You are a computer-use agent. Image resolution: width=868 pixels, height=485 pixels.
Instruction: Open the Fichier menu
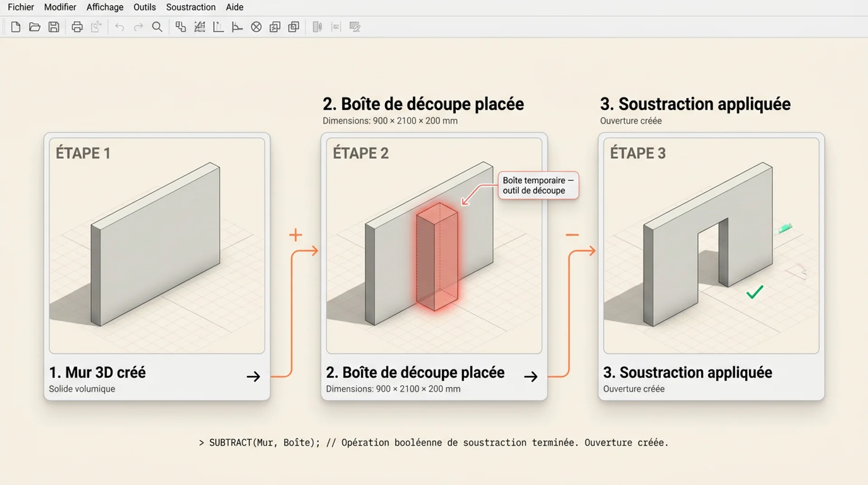pos(21,7)
